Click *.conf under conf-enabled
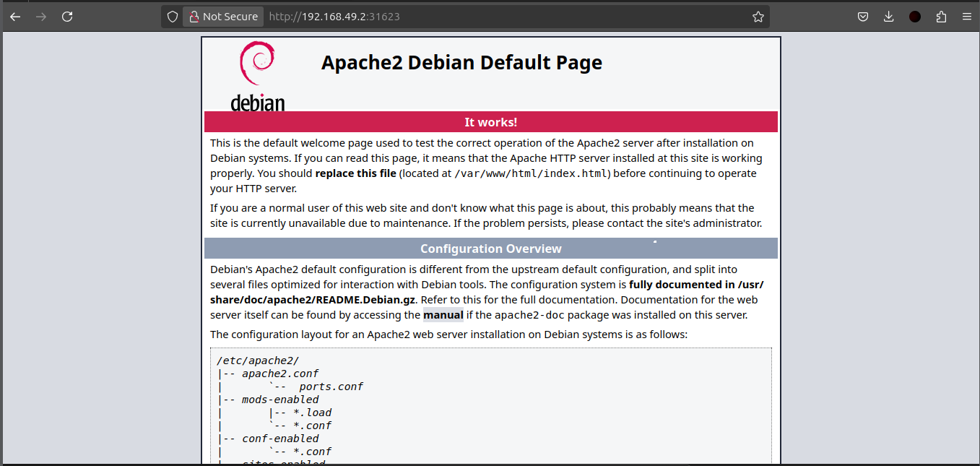The image size is (980, 466). click(312, 452)
